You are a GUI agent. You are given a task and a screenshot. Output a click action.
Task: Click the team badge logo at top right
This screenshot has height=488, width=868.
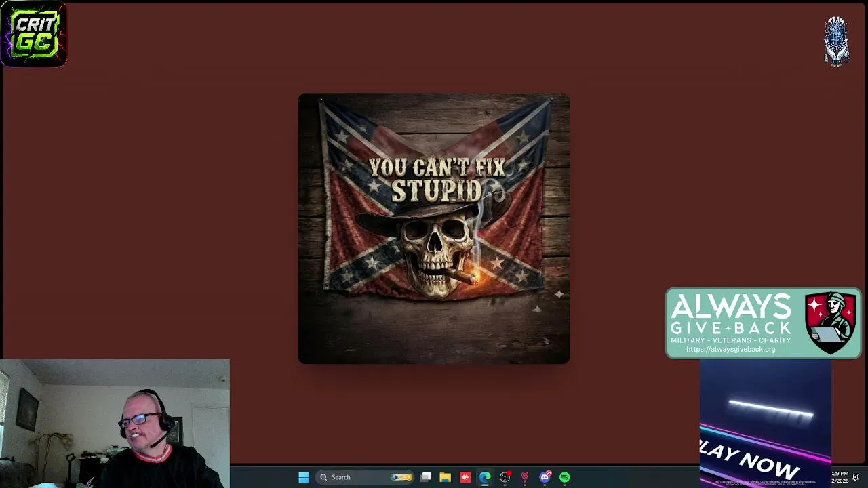click(837, 41)
